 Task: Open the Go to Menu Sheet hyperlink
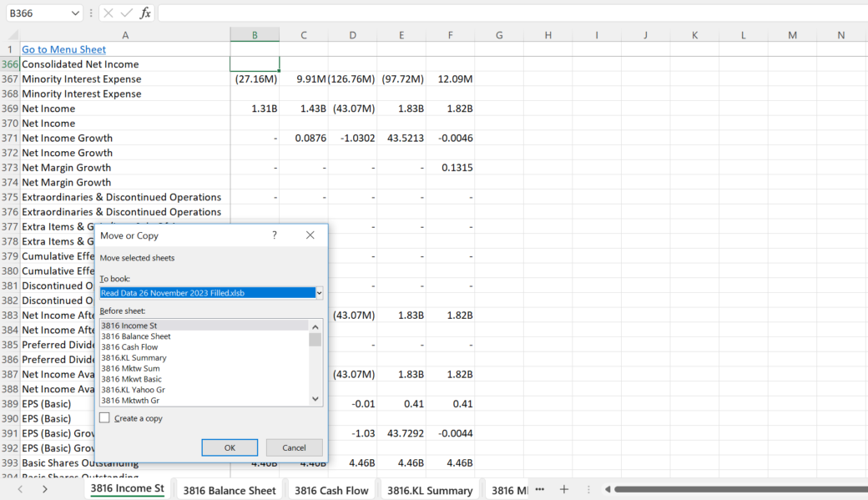click(63, 49)
